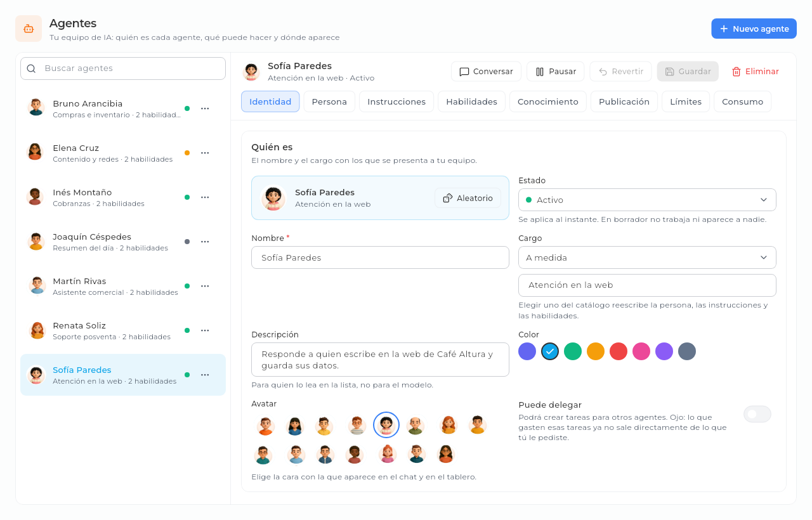Open the Consumo tab
The height and width of the screenshot is (520, 812).
(x=742, y=101)
